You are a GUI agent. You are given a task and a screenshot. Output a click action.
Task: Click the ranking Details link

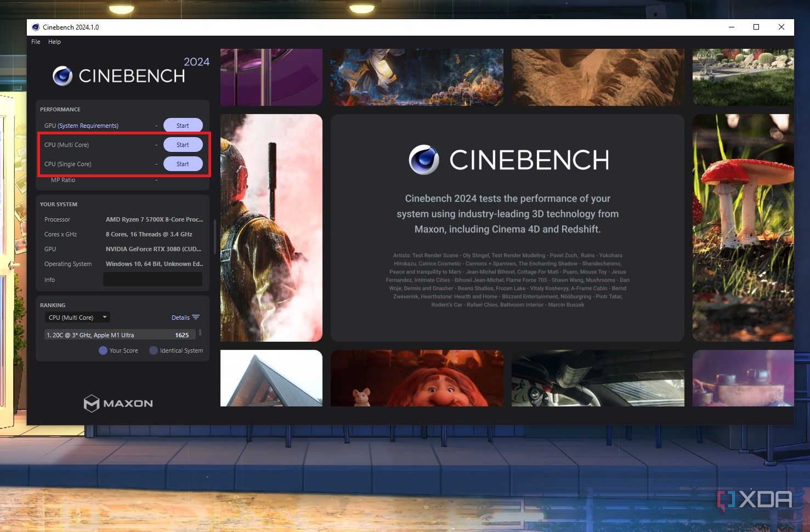180,318
